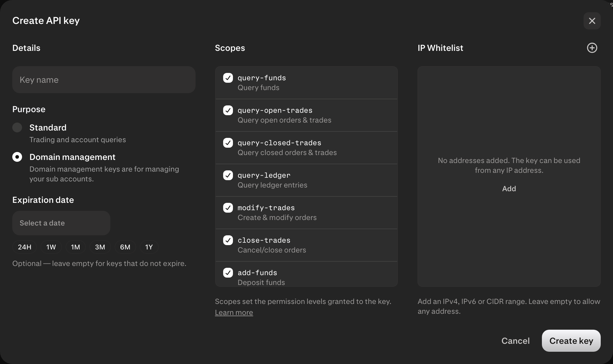Set expiration to 24H
Screen dimensions: 613x364
(x=25, y=247)
